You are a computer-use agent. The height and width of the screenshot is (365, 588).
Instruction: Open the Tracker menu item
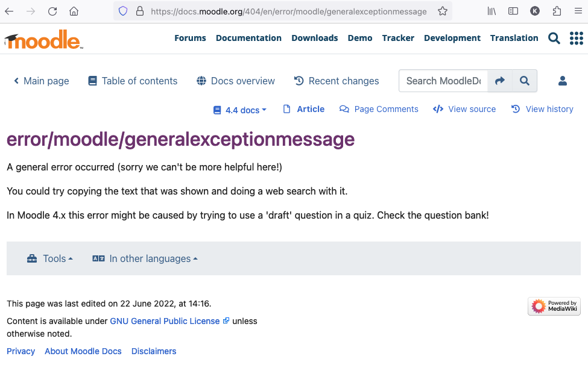click(398, 38)
